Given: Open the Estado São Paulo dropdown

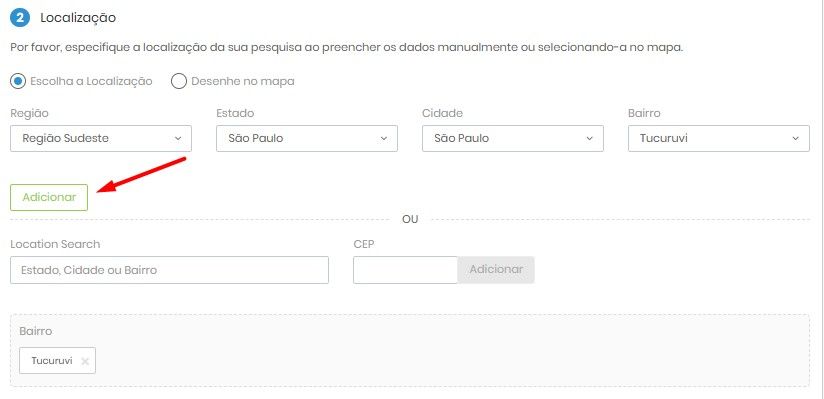Looking at the screenshot, I should (x=307, y=138).
